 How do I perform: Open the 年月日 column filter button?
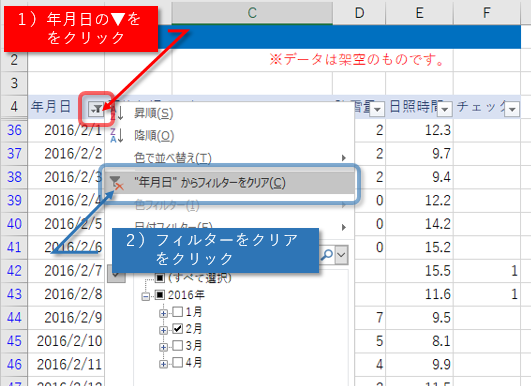96,109
